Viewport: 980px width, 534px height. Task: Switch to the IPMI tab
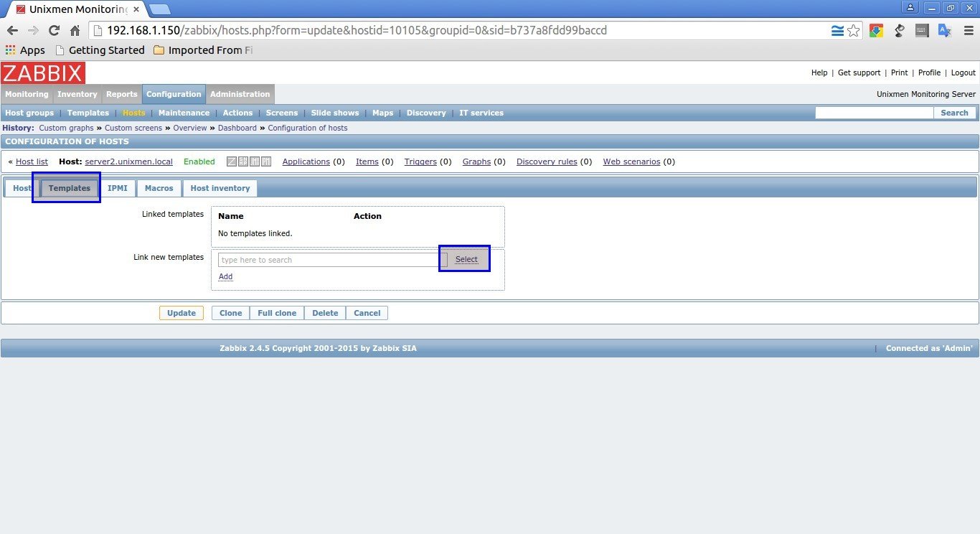(118, 188)
